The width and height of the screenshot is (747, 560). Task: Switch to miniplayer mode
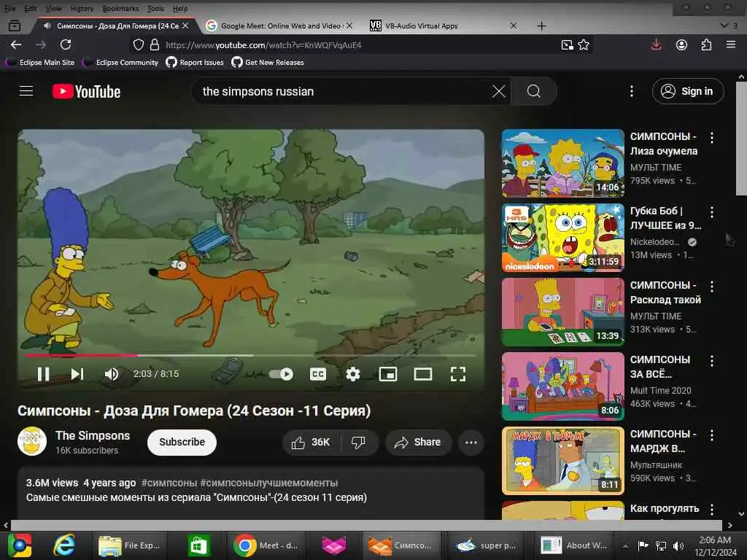tap(388, 374)
